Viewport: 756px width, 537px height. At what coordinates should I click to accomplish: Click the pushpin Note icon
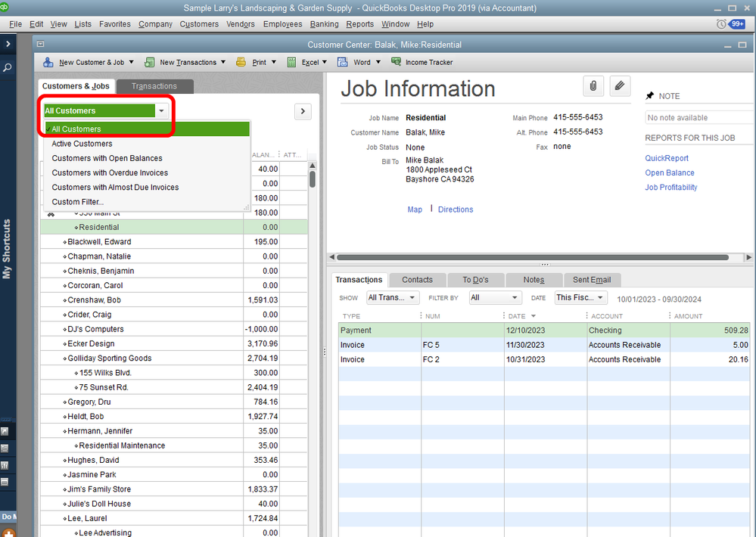pos(650,96)
